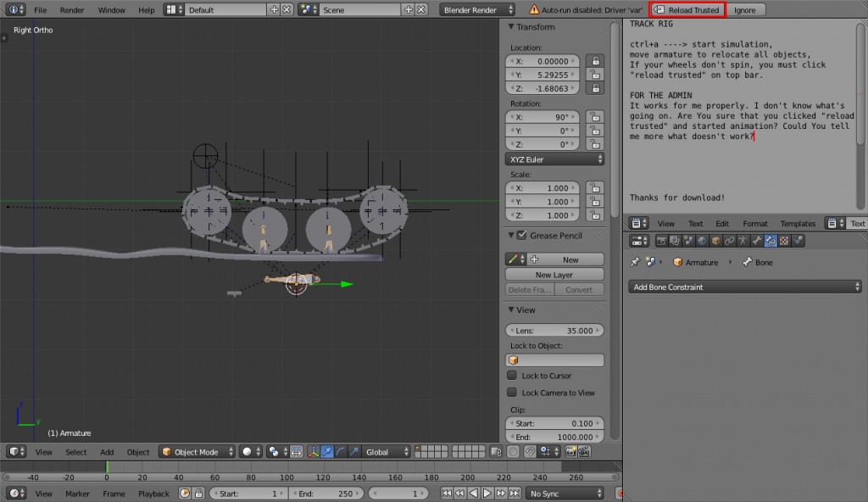Open the Object Mode dropdown

(197, 452)
